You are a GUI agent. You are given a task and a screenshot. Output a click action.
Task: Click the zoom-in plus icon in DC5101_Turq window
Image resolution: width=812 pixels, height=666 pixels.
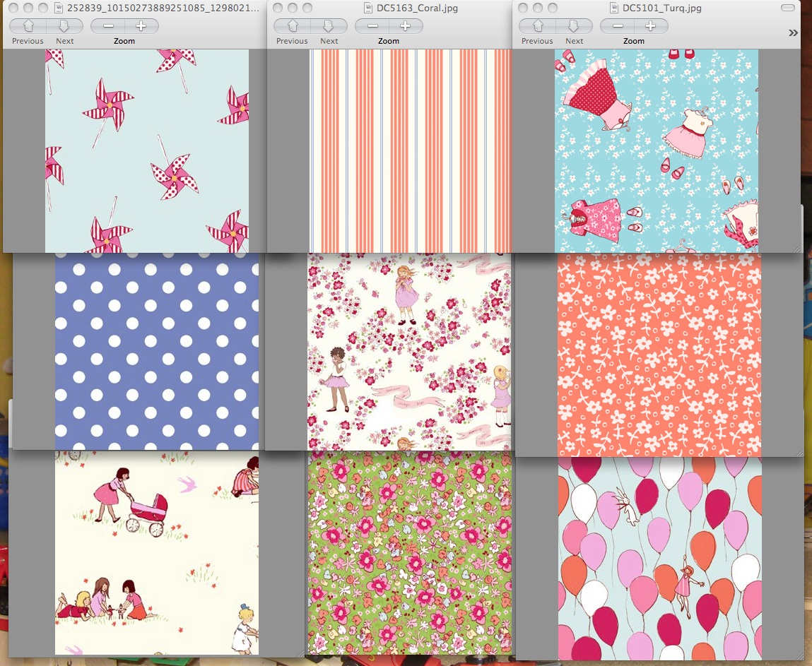click(650, 25)
